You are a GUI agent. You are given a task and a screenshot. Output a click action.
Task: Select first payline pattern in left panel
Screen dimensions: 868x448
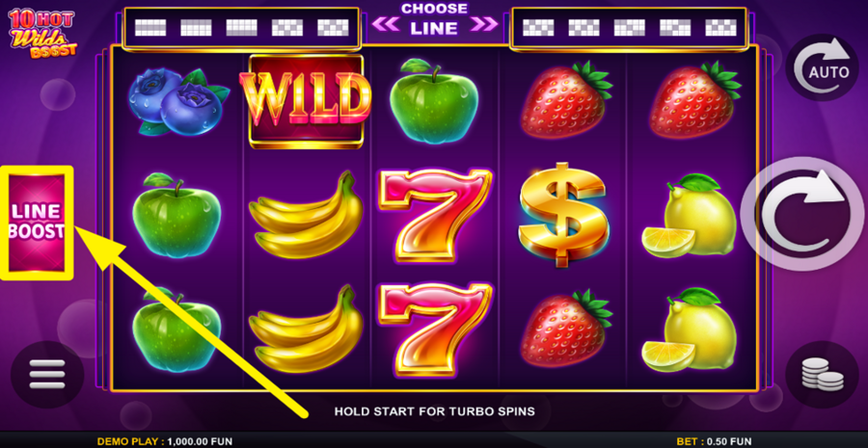coord(150,28)
